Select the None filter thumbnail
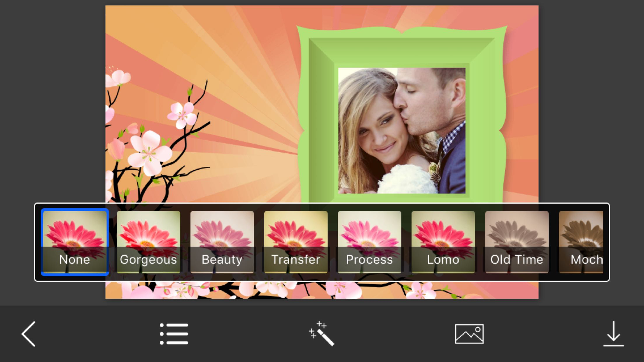Screen dimensions: 644x362 tap(75, 242)
